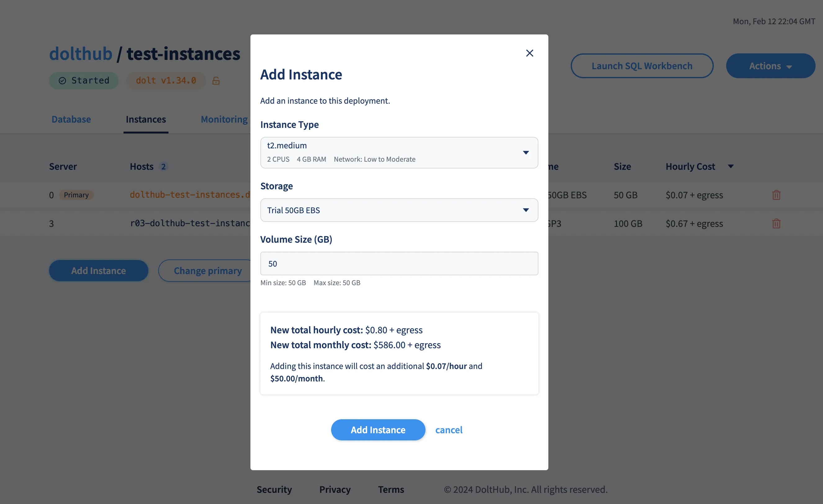Close the Add Instance dialog
This screenshot has width=823, height=504.
coord(529,53)
